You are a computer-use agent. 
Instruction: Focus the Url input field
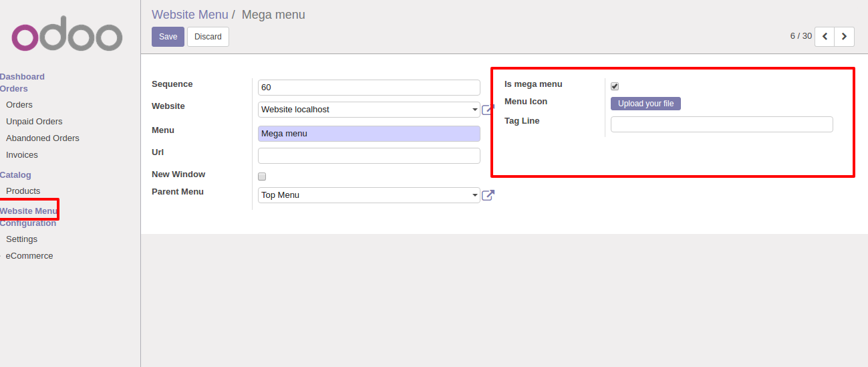pyautogui.click(x=369, y=156)
